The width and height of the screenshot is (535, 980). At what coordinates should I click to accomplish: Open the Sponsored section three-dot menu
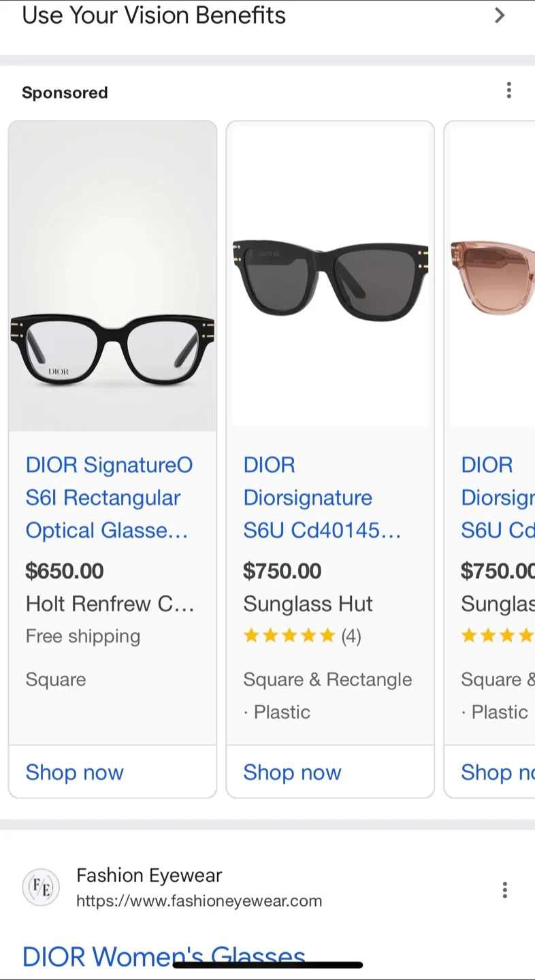click(508, 89)
